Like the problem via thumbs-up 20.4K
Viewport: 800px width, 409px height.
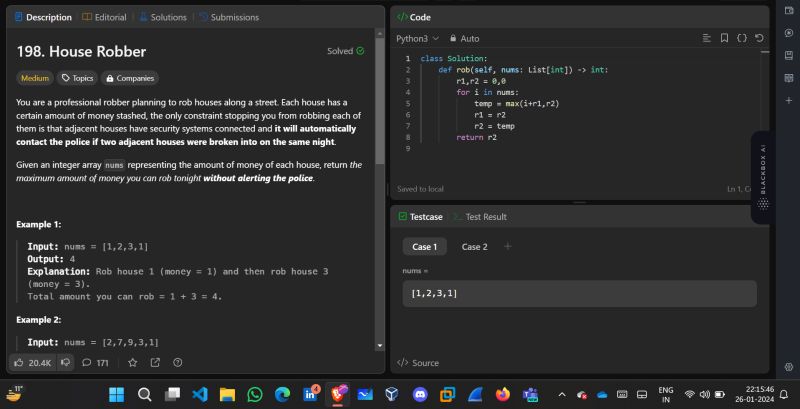pyautogui.click(x=32, y=363)
